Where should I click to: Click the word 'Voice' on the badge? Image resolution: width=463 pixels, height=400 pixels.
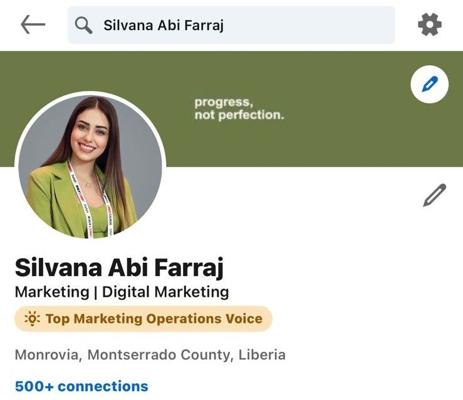point(244,319)
